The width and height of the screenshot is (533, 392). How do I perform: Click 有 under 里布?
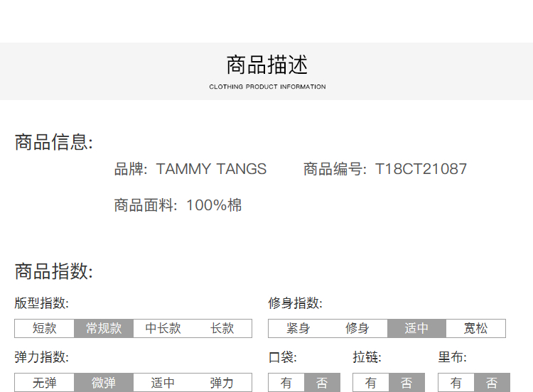pyautogui.click(x=456, y=383)
